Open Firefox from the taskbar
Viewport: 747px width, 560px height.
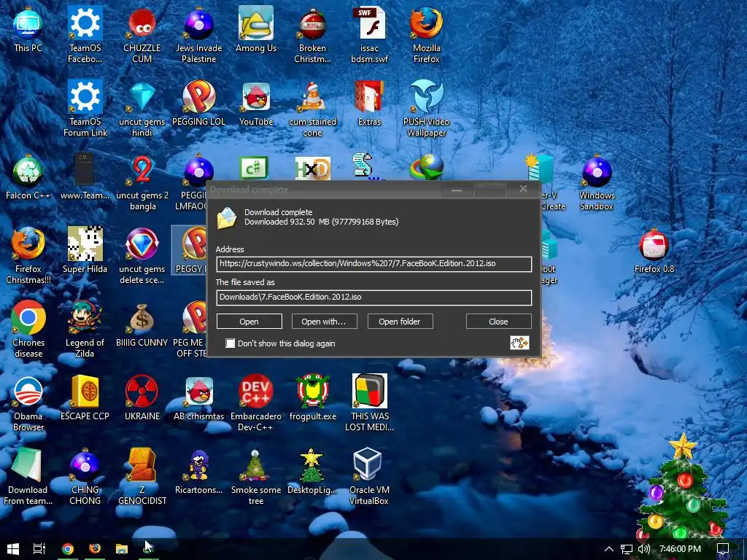95,548
